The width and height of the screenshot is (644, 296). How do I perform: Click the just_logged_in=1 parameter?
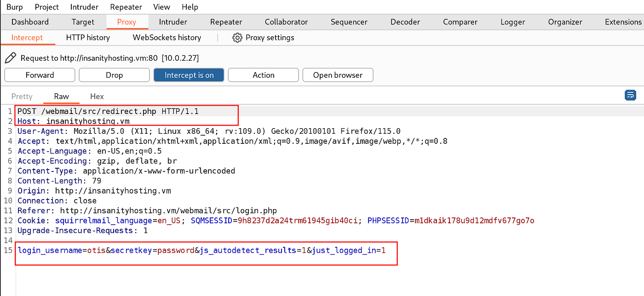coord(349,250)
